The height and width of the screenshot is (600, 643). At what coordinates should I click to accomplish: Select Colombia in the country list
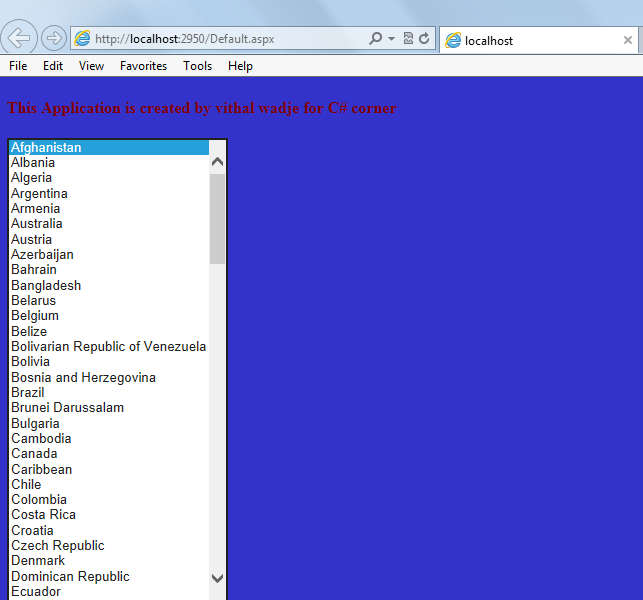(109, 499)
